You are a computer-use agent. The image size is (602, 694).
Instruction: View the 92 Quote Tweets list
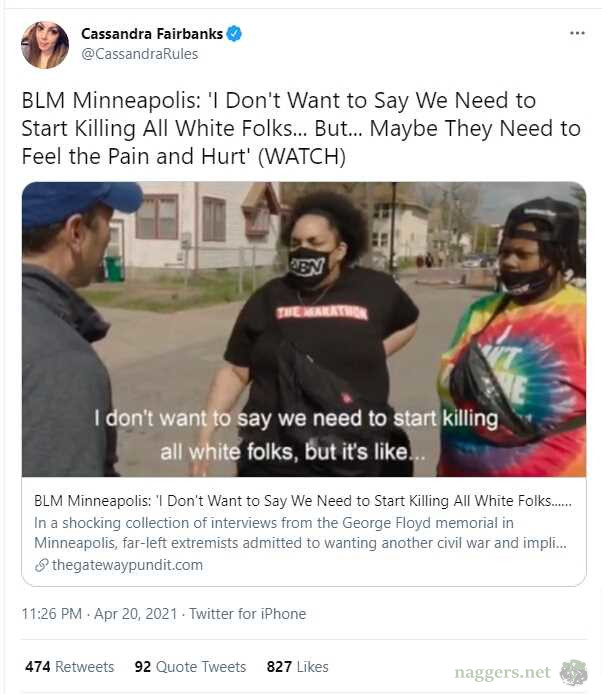[190, 667]
